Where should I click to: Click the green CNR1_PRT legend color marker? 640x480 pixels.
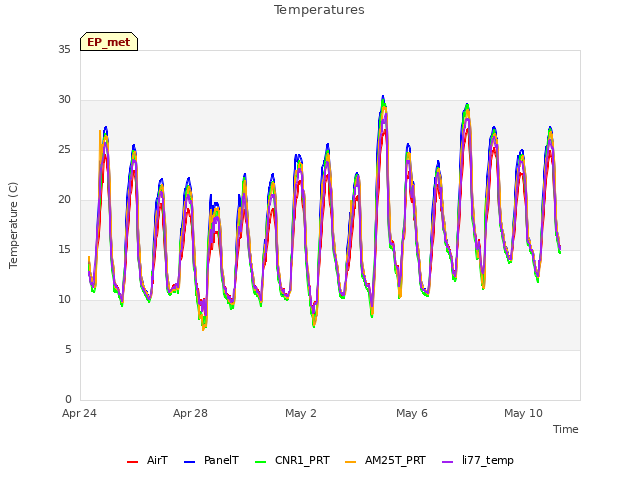click(260, 462)
